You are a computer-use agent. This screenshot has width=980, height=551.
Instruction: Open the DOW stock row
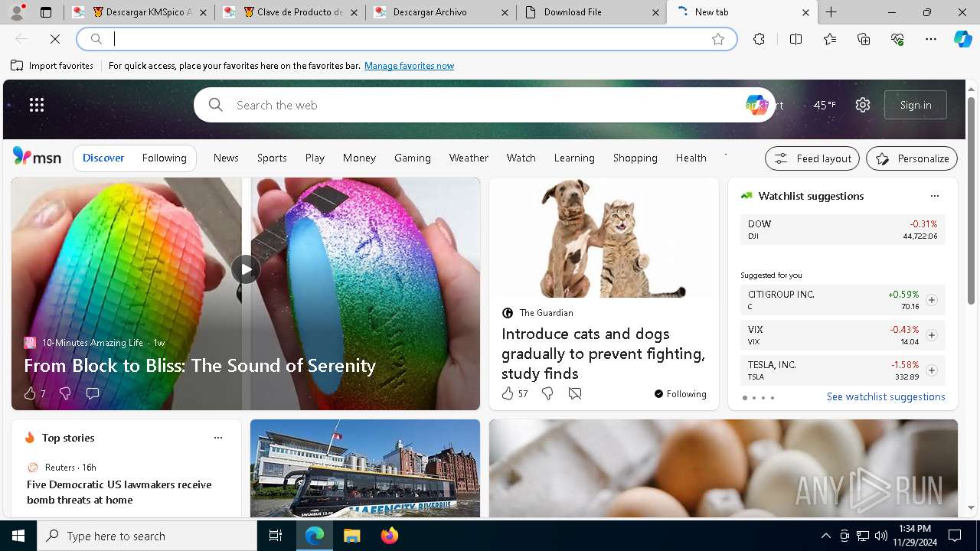(842, 230)
